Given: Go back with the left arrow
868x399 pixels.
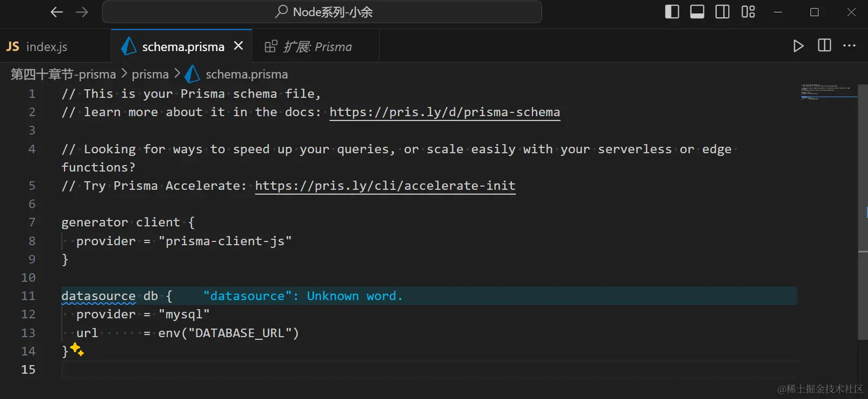Looking at the screenshot, I should (x=56, y=12).
